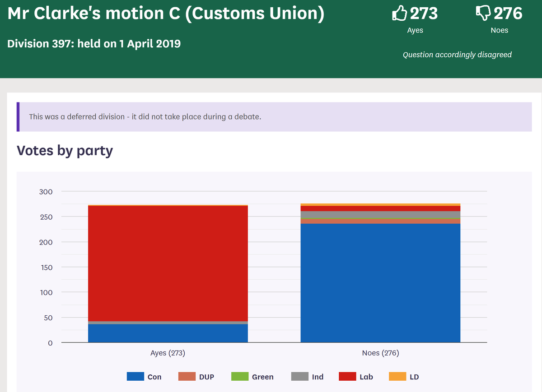Select the Conservative segment in Ayes bar

pos(168,333)
